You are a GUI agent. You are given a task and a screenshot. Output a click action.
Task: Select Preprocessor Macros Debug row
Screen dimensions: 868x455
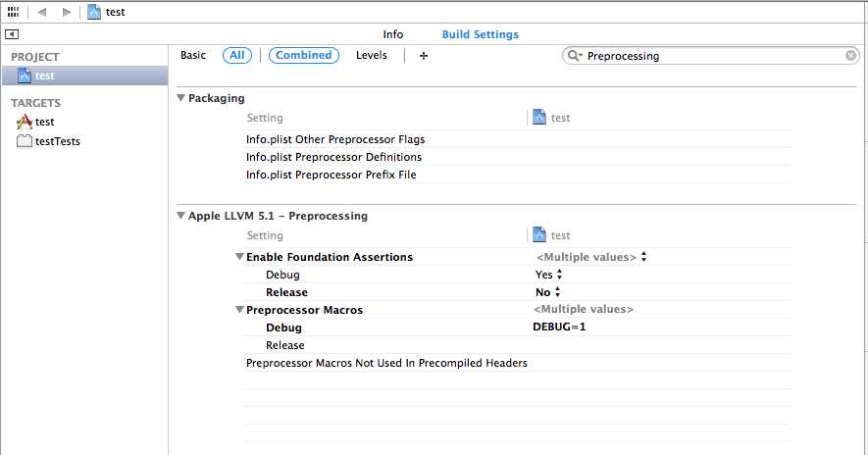(518, 328)
